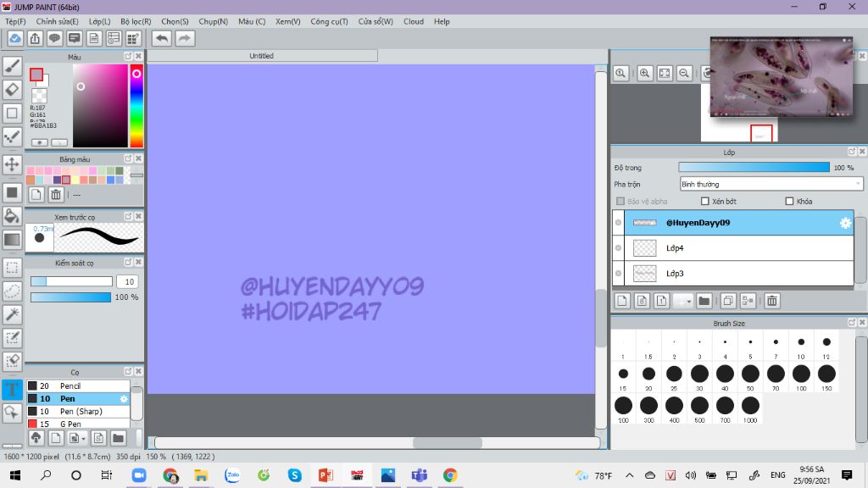
Task: Select the Lasso selection tool
Action: click(x=12, y=291)
